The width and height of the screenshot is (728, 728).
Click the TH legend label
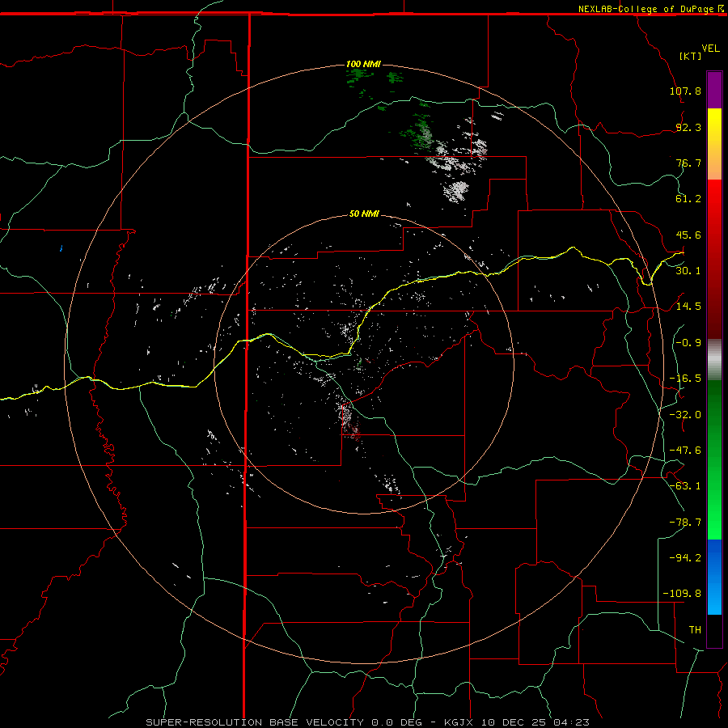[x=695, y=630]
